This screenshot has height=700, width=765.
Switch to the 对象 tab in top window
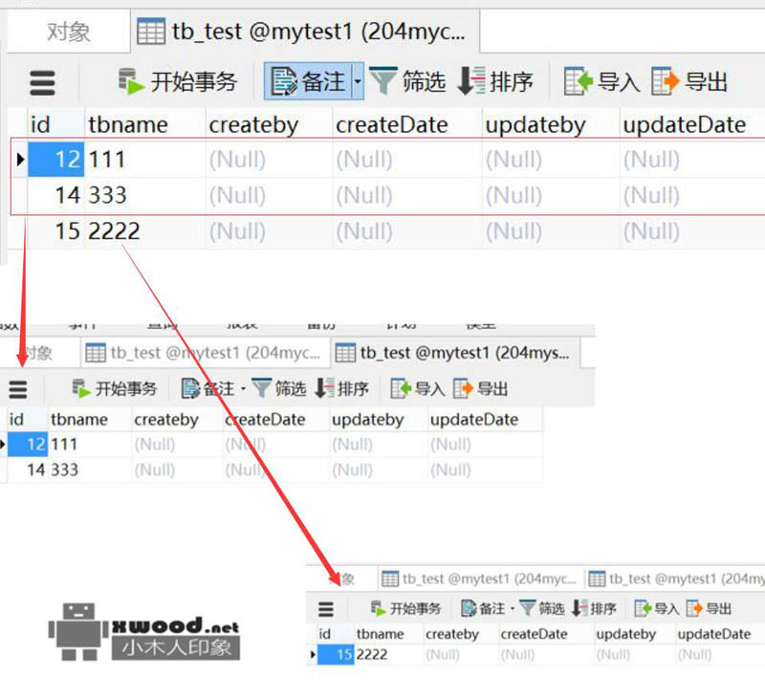point(68,33)
